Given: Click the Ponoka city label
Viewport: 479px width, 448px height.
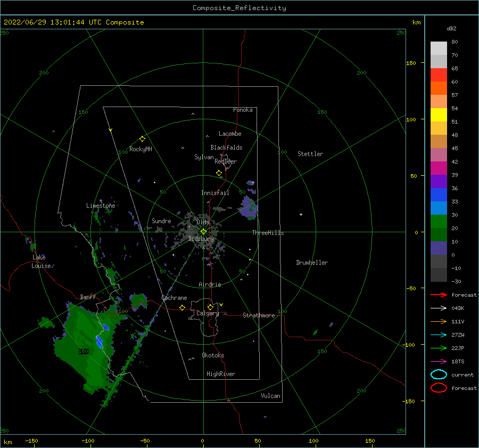Looking at the screenshot, I should click(x=243, y=110).
